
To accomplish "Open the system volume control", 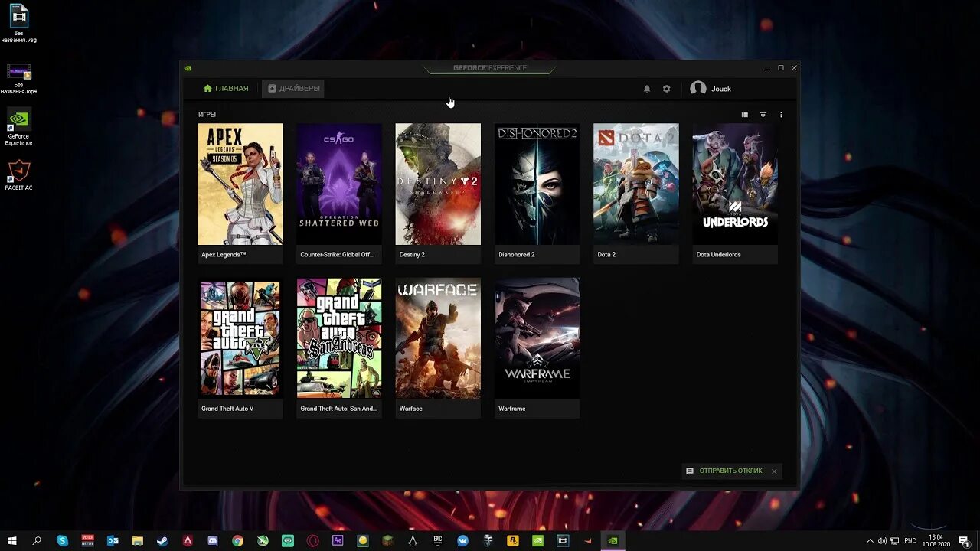I will click(883, 540).
